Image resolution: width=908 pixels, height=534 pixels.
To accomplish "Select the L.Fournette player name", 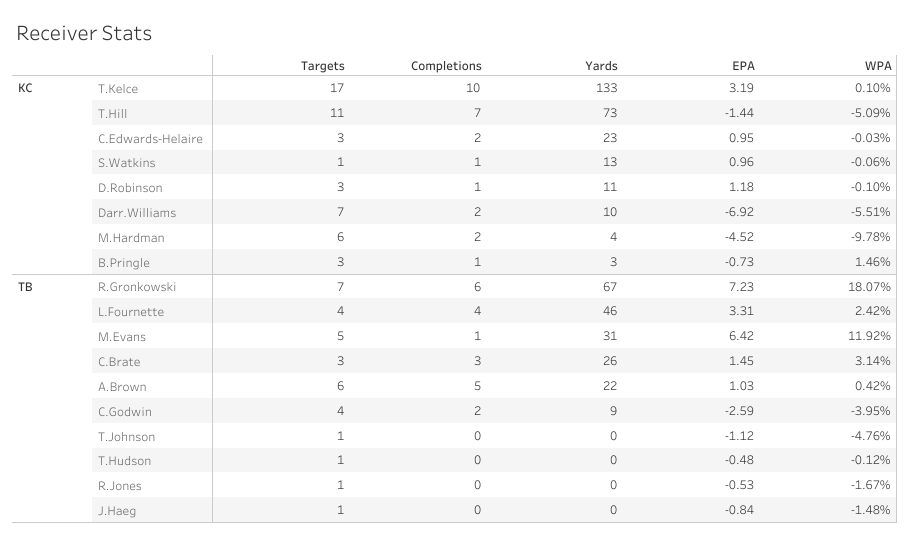I will coord(131,312).
